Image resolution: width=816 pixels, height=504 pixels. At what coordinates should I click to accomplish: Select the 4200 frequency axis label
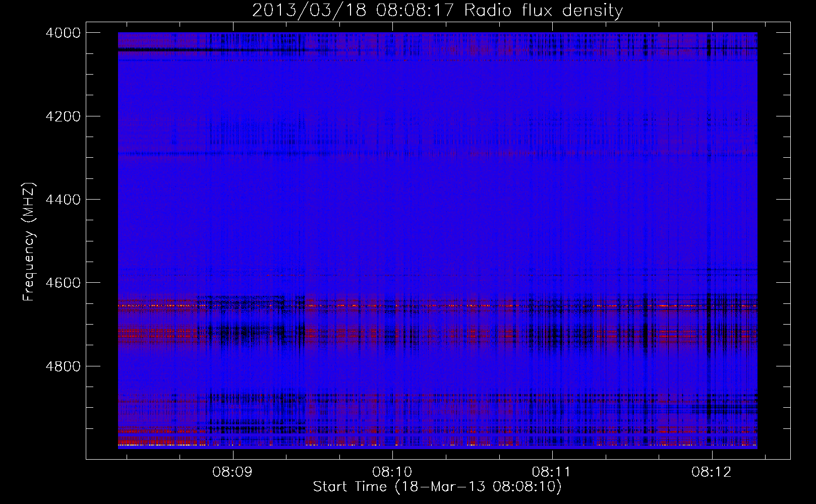pos(63,116)
